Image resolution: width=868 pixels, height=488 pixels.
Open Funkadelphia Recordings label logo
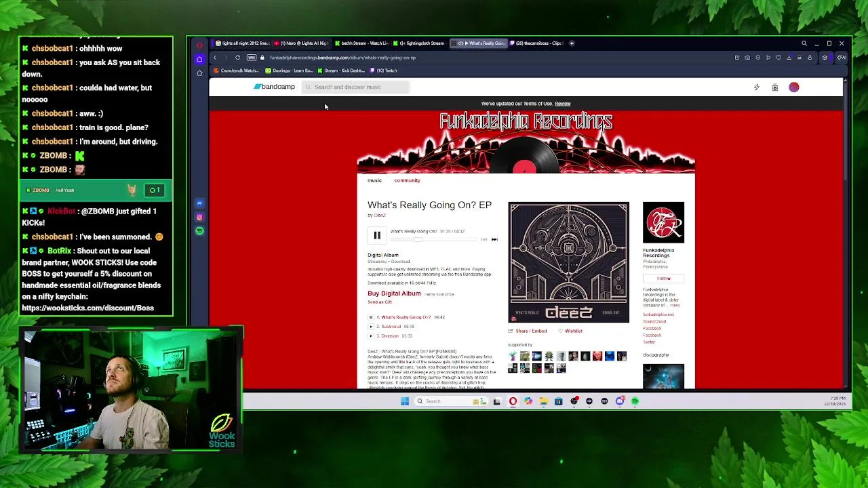663,222
